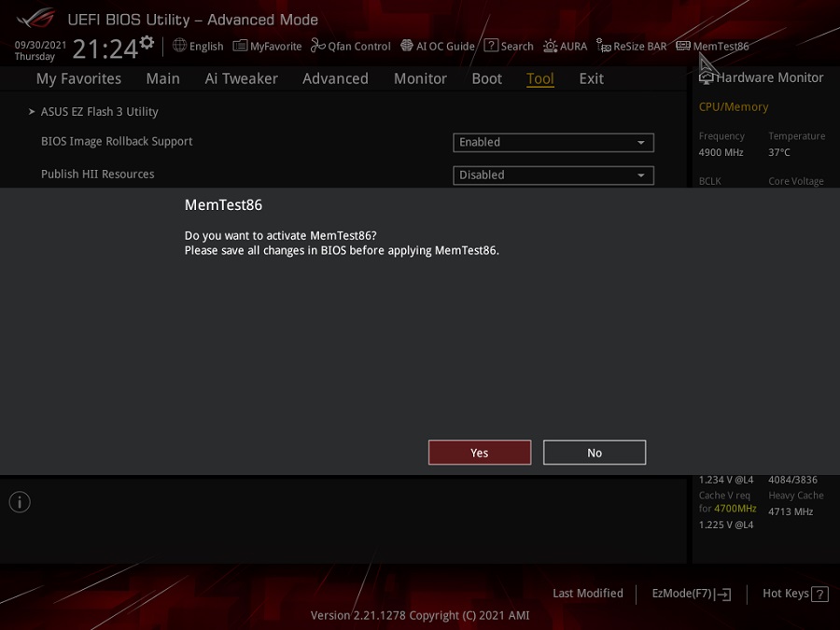Open Hot Keys question mark icon
Viewport: 840px width, 630px height.
819,595
